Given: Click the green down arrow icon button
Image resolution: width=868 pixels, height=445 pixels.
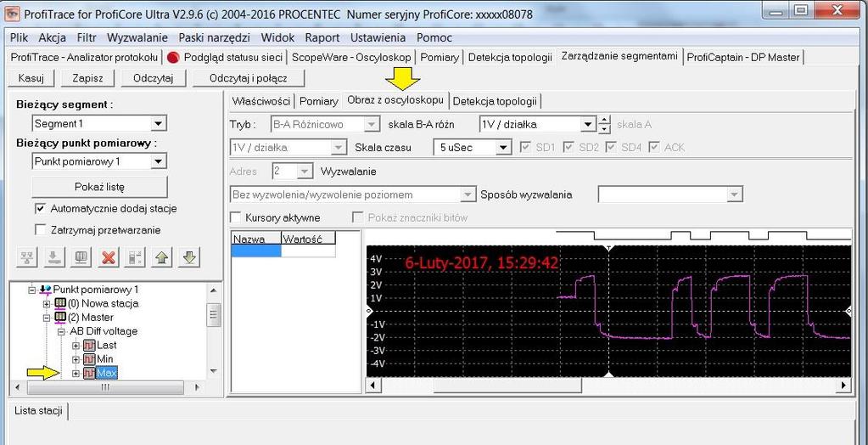Looking at the screenshot, I should coord(189,257).
